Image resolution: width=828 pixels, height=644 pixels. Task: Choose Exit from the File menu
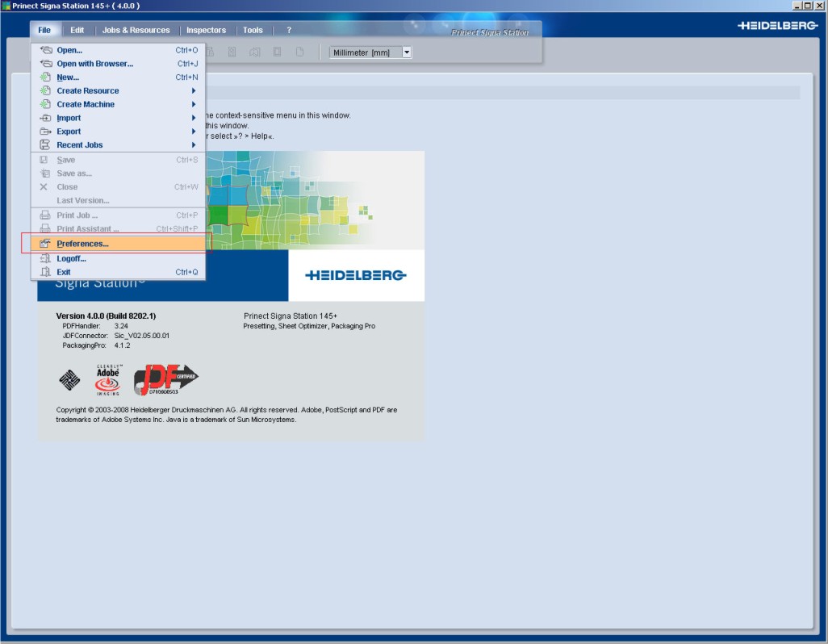pos(119,273)
